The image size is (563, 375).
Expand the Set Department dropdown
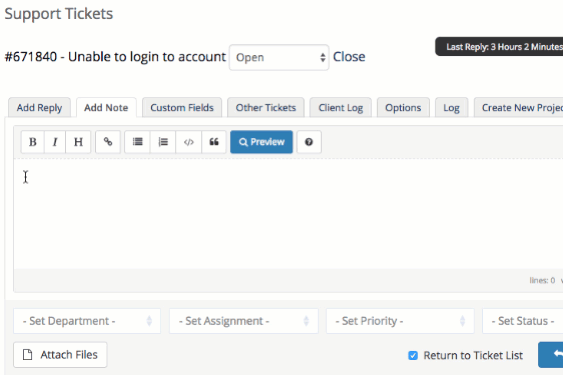click(x=87, y=321)
